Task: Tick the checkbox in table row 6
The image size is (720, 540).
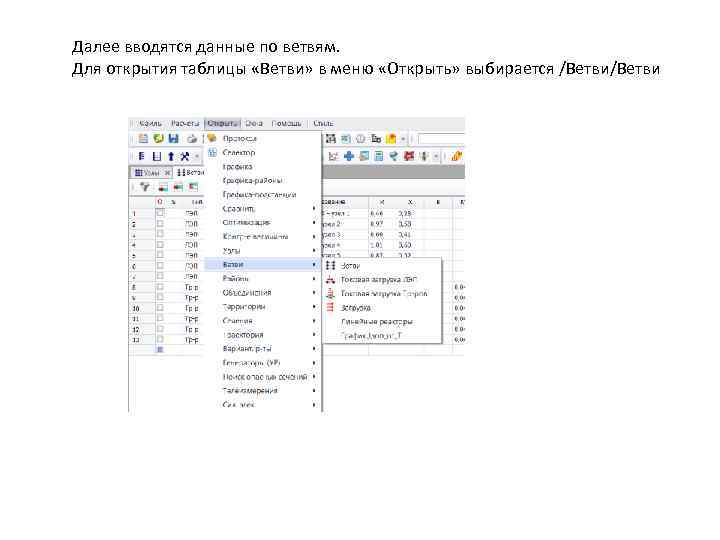Action: point(160,265)
